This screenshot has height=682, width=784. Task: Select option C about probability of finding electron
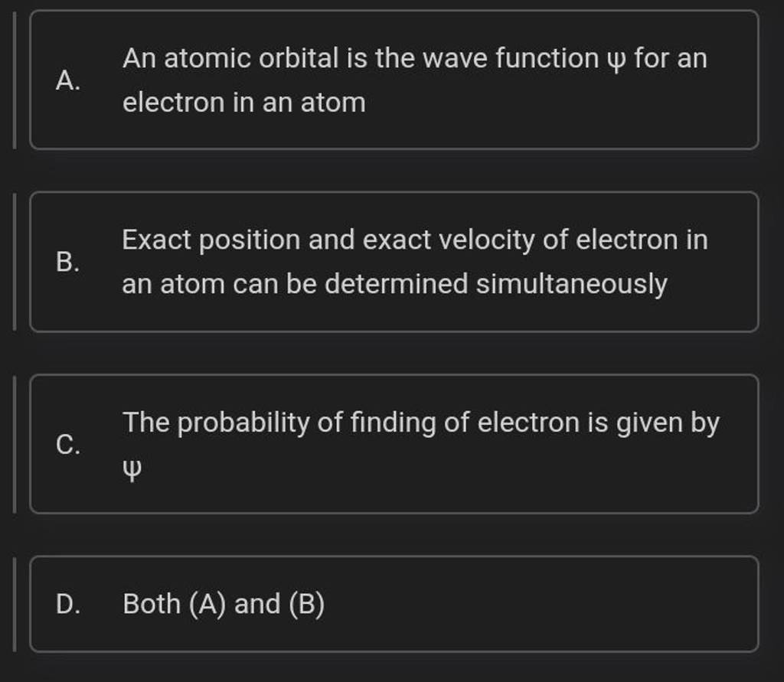coord(394,444)
